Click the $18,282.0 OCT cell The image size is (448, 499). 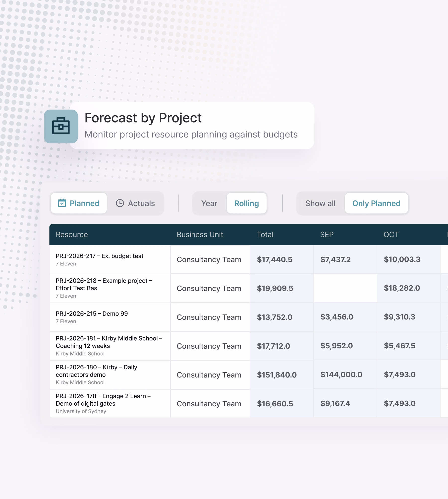click(x=408, y=288)
